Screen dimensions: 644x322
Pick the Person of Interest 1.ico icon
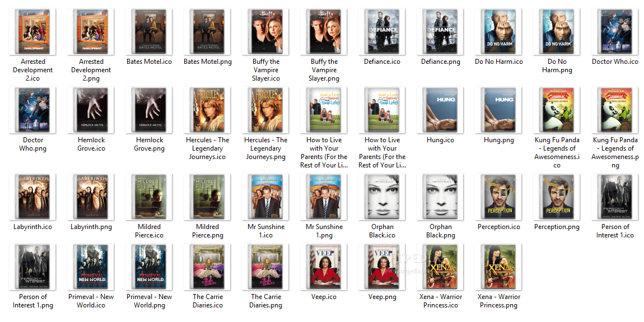615,197
